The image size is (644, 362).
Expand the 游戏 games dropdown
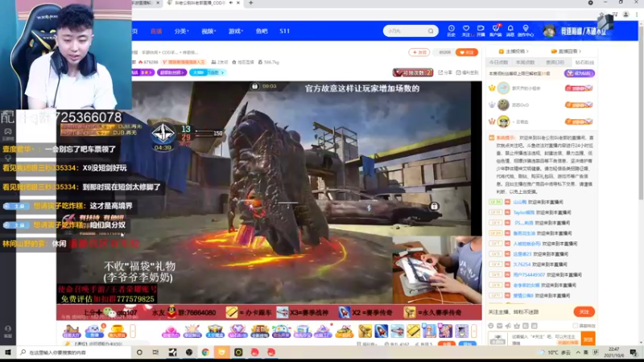tap(235, 31)
